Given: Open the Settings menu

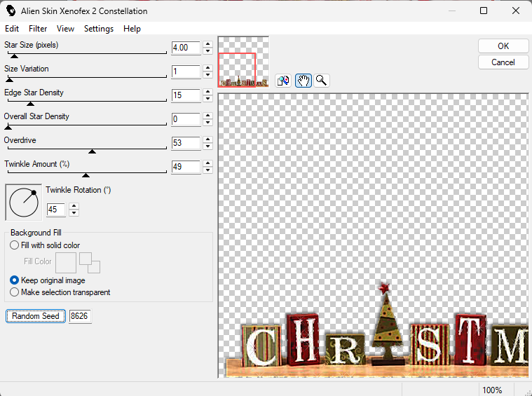Looking at the screenshot, I should 98,29.
